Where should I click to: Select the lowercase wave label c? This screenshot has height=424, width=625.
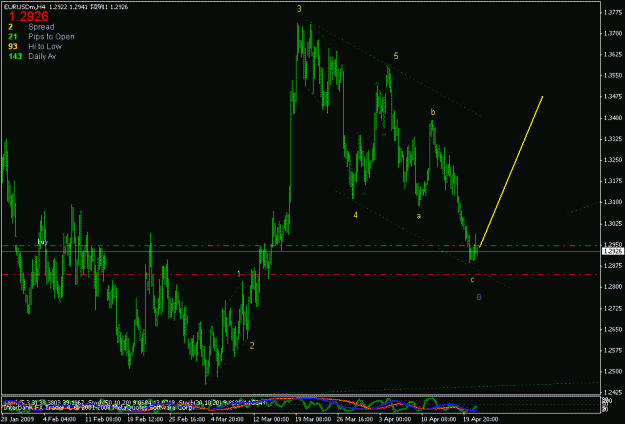point(472,280)
